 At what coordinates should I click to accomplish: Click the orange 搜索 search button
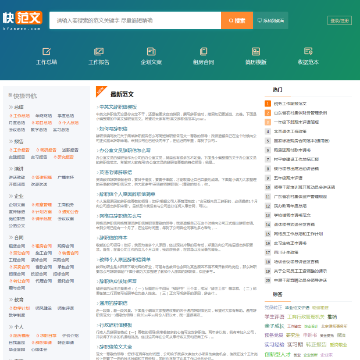[x=237, y=20]
